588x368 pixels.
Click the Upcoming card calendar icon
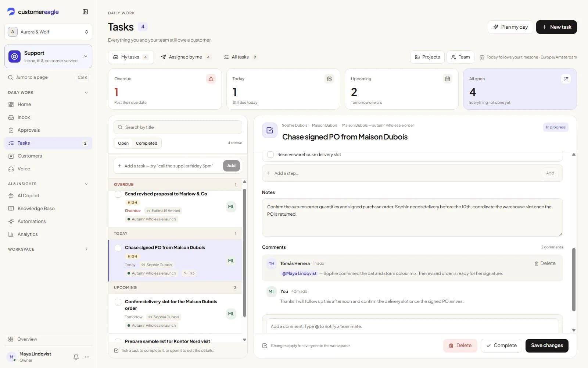click(x=448, y=79)
